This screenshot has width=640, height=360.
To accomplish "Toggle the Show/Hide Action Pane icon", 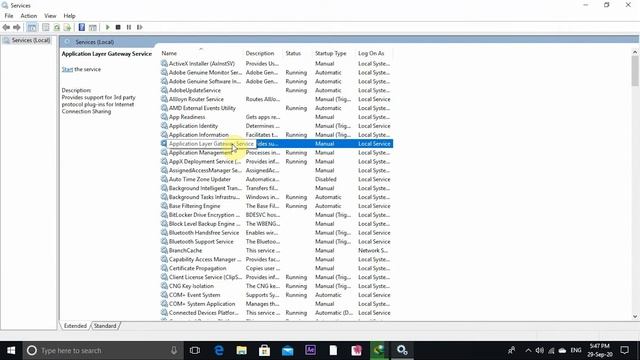I will click(93, 27).
